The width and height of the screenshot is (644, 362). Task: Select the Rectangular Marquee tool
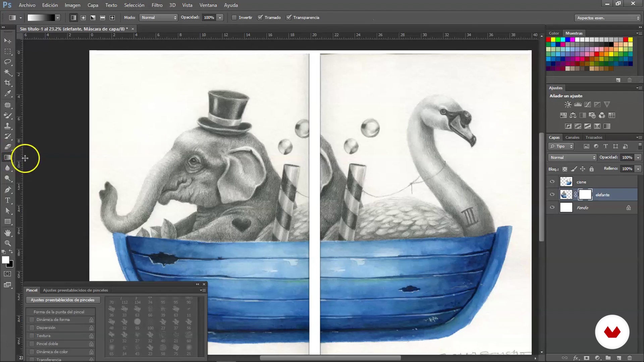click(7, 52)
